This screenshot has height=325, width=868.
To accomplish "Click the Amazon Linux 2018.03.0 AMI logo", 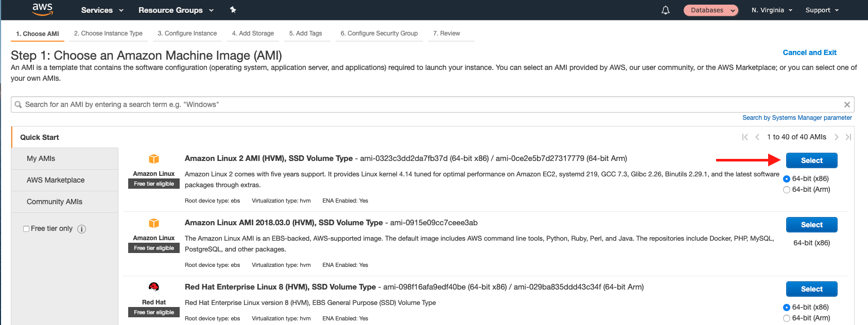I will [154, 223].
